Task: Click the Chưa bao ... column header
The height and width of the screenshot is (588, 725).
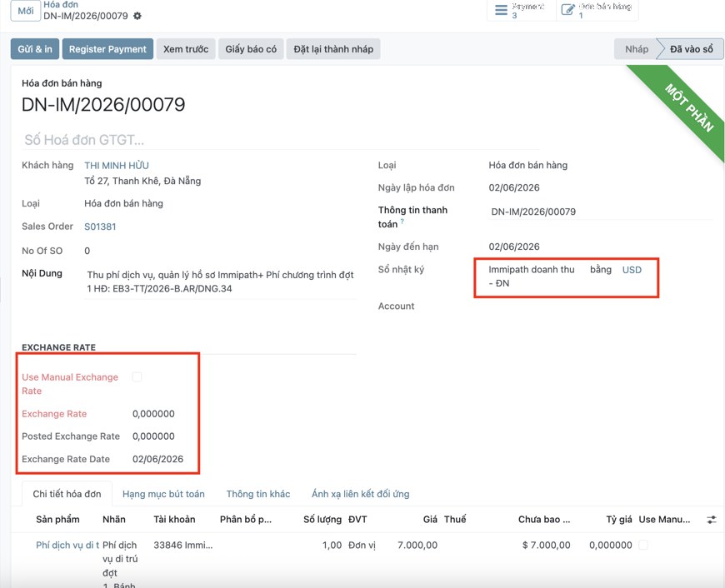Action: 543,519
